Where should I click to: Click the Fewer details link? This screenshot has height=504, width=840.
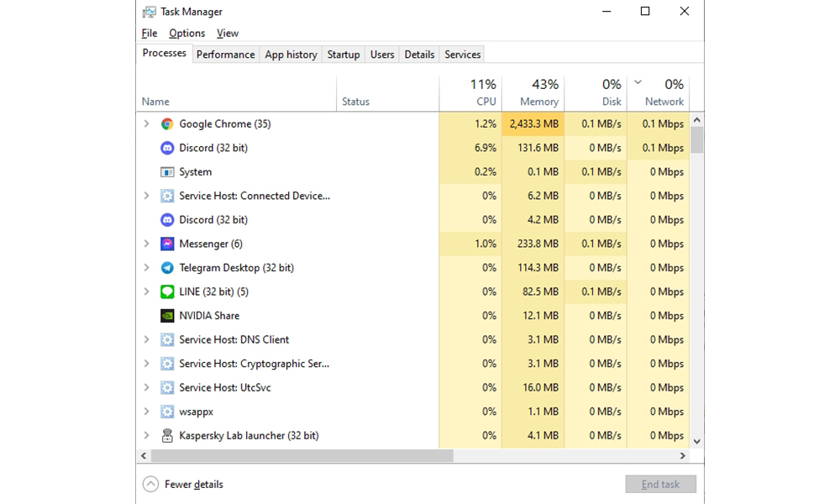(x=193, y=484)
